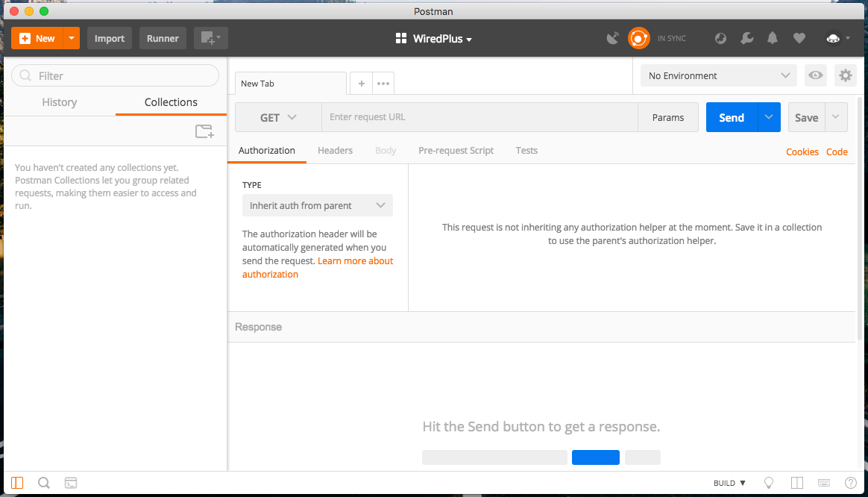Open the GET method dropdown

point(278,117)
